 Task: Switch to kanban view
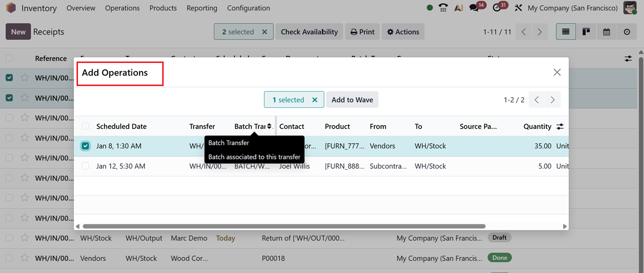(x=586, y=32)
